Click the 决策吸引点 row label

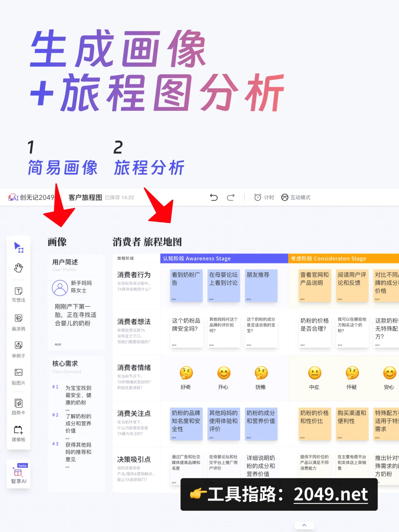coord(134,459)
